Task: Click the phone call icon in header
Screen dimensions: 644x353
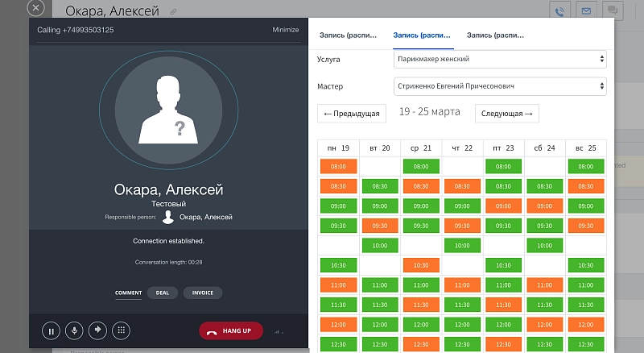Action: 560,11
